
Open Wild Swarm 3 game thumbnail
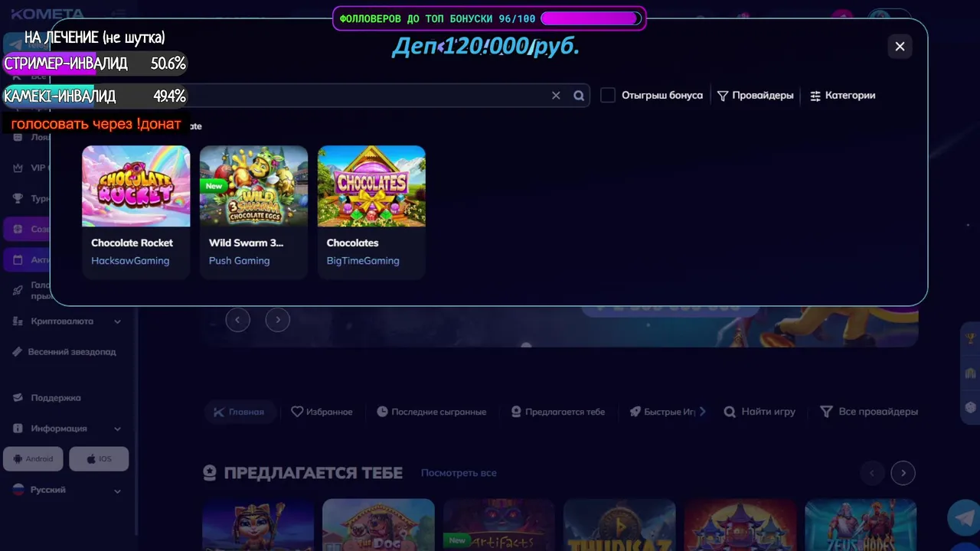(x=253, y=186)
